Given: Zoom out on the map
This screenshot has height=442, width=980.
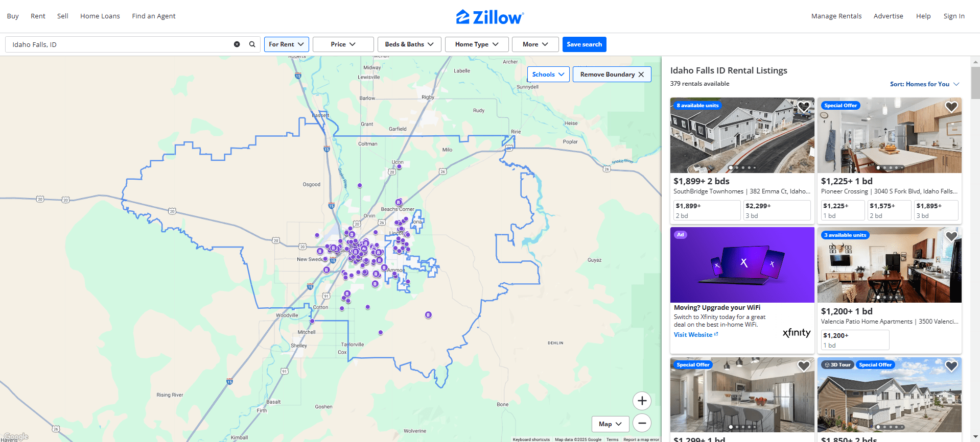Looking at the screenshot, I should point(642,423).
